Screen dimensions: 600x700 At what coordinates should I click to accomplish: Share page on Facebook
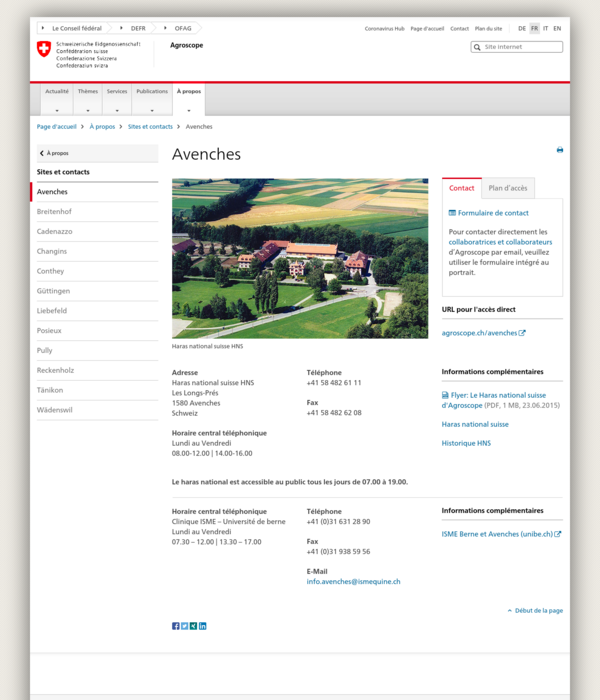[x=175, y=626]
